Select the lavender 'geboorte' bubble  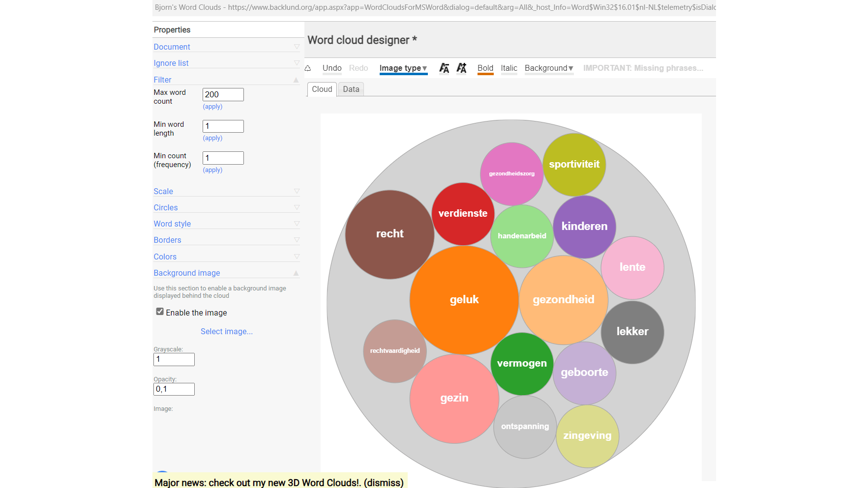[x=584, y=373]
